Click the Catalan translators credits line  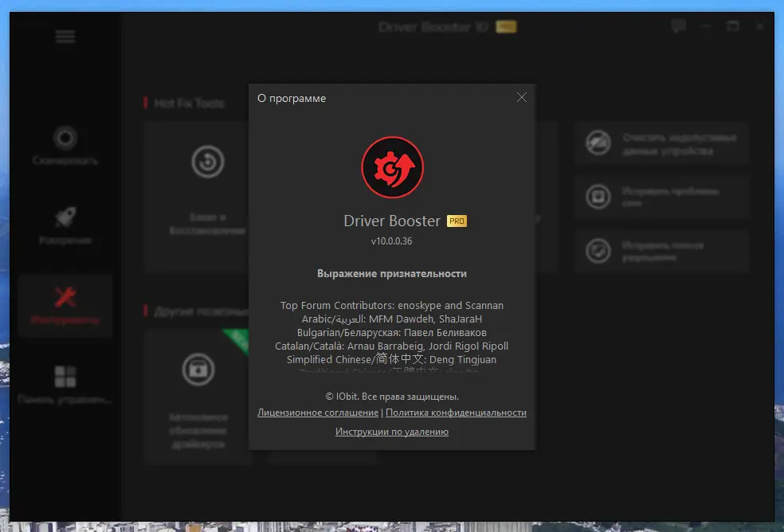[392, 346]
